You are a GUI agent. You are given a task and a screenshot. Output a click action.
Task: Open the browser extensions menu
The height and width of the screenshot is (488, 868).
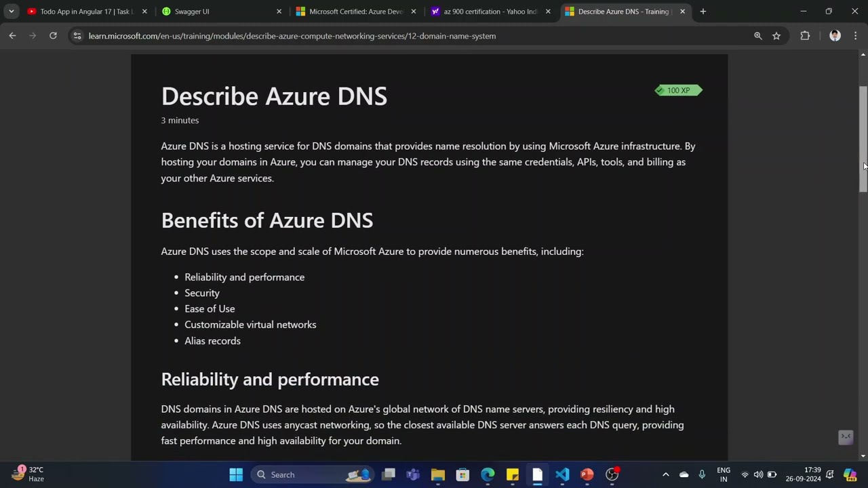click(x=805, y=36)
